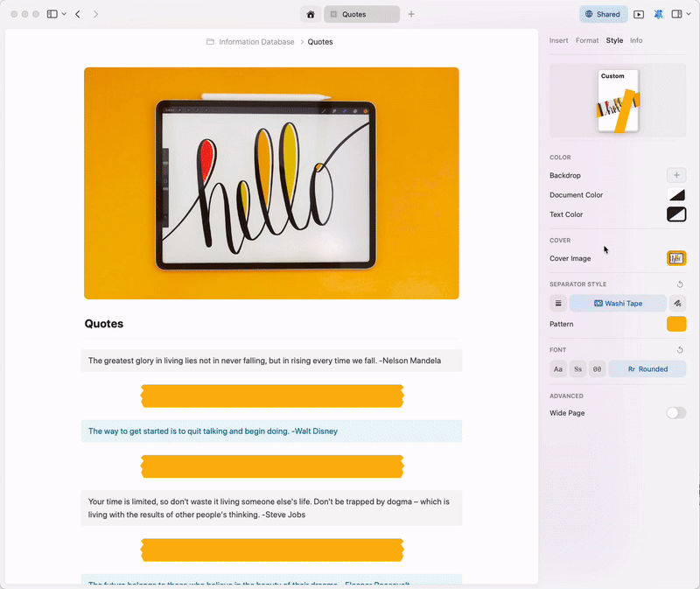Switch to the Format tab
Viewport: 700px width, 589px height.
(586, 40)
